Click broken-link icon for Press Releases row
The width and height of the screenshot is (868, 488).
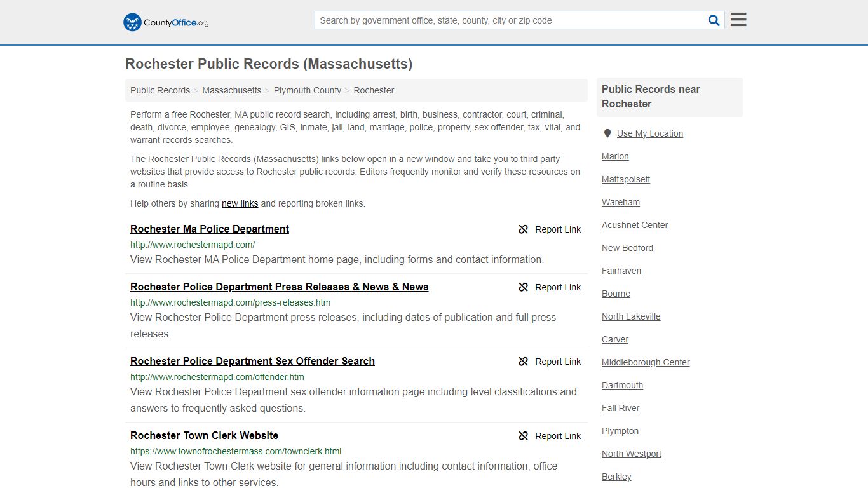coord(524,287)
